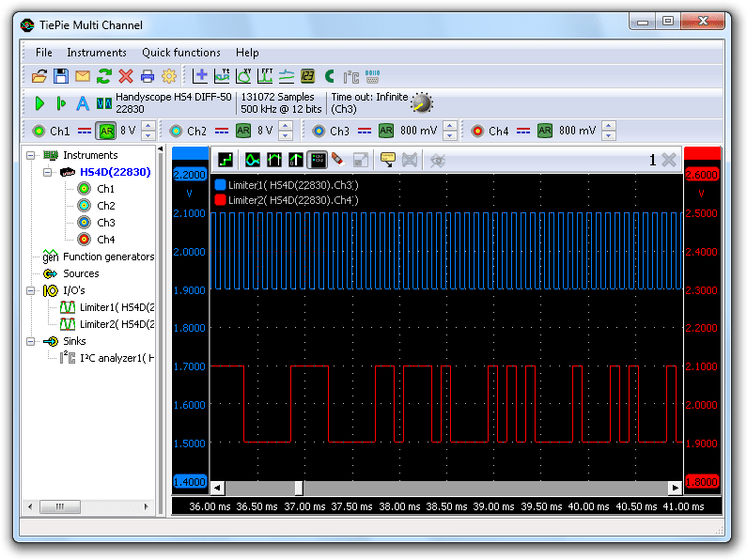Close graph 1 with the X
Screen dimensions: 747x560
pos(669,160)
